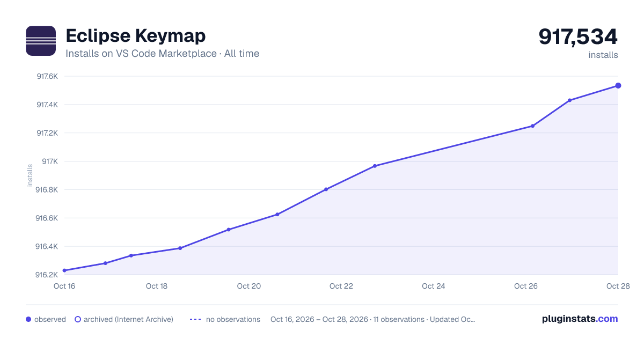Click the Eclipse Keymap logo icon
The width and height of the screenshot is (644, 338).
click(x=41, y=41)
